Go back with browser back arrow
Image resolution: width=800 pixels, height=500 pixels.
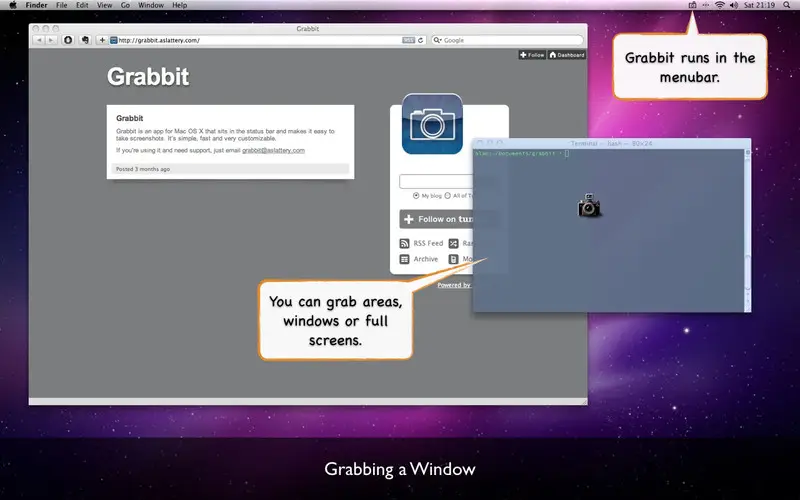[x=39, y=40]
